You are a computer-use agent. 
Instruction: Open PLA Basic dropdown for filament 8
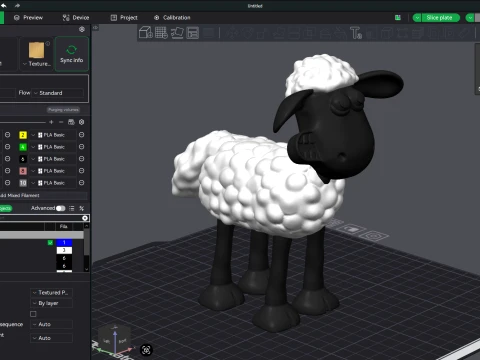tap(53, 171)
